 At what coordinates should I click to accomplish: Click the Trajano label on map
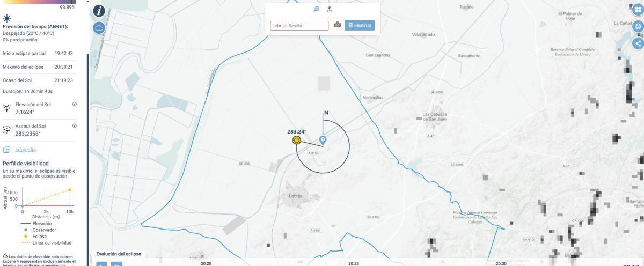tap(467, 7)
